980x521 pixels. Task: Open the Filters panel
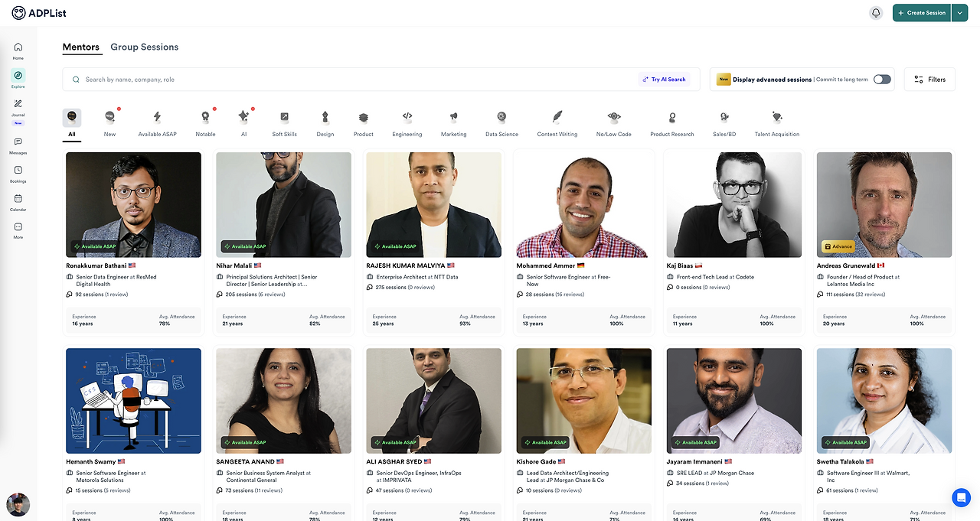pos(929,80)
